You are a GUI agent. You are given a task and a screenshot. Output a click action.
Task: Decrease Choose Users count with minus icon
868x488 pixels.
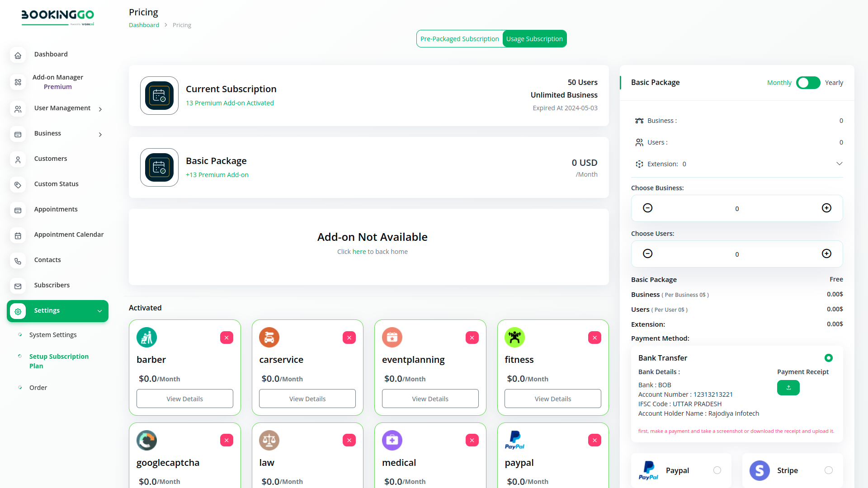click(x=647, y=253)
